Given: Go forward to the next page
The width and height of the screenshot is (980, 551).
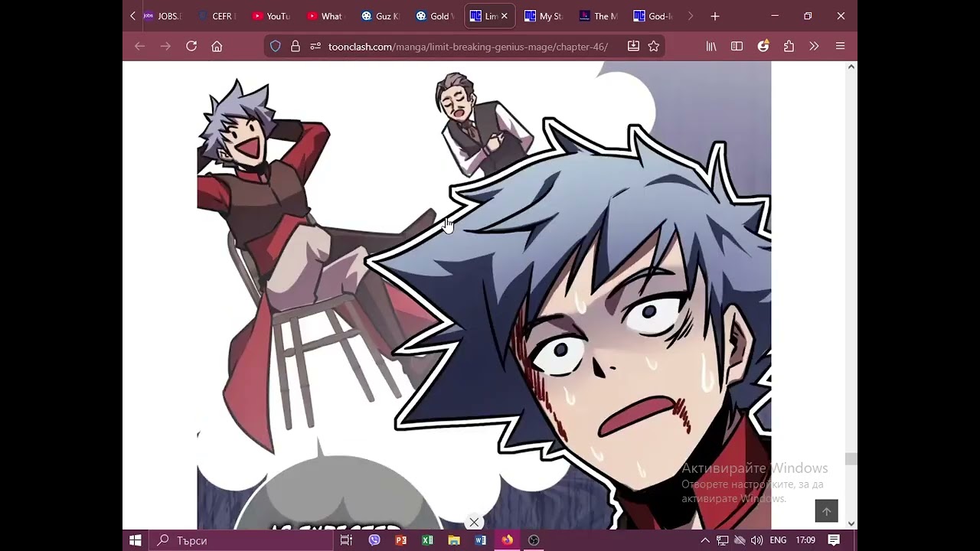Looking at the screenshot, I should point(165,46).
